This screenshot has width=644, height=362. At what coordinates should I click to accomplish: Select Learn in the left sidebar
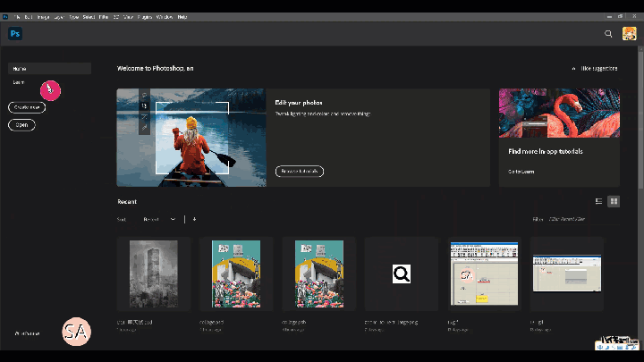19,82
